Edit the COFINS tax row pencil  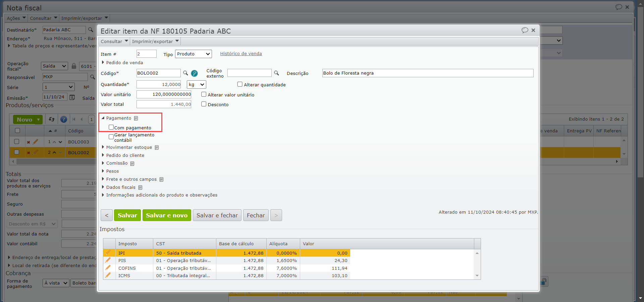point(108,268)
